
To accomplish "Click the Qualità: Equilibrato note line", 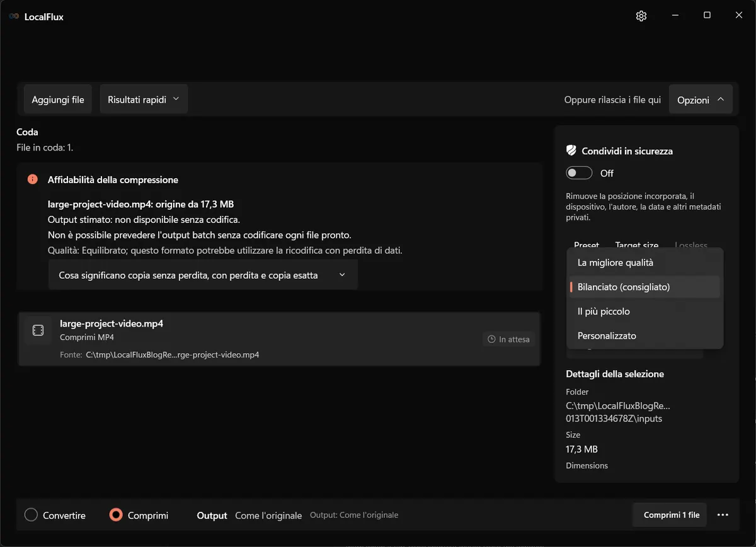I will (225, 251).
